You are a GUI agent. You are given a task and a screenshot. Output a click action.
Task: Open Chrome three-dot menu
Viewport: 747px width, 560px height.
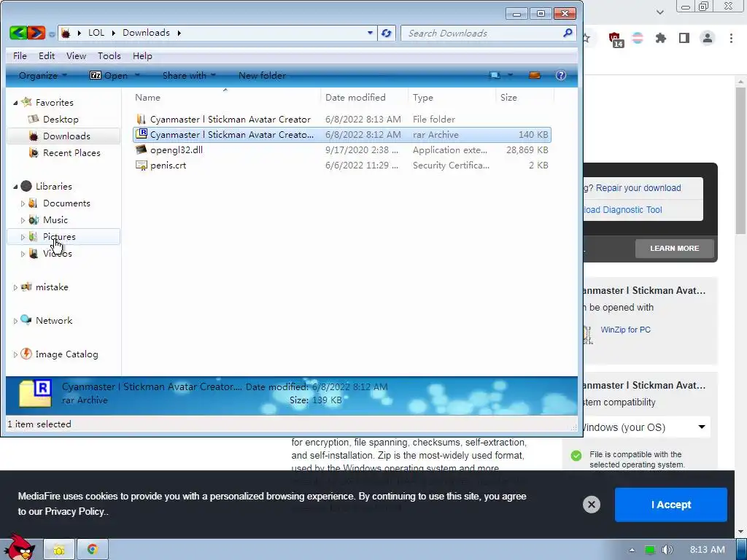[x=731, y=38]
